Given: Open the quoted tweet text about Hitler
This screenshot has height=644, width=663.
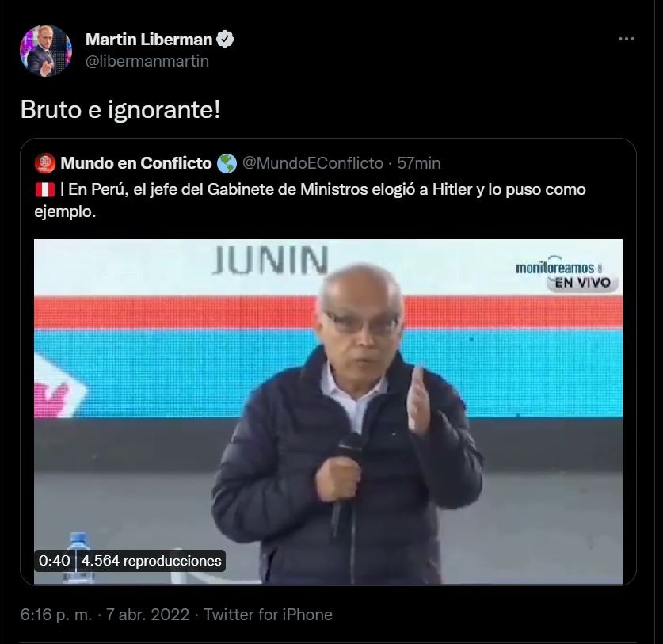Looking at the screenshot, I should (310, 200).
